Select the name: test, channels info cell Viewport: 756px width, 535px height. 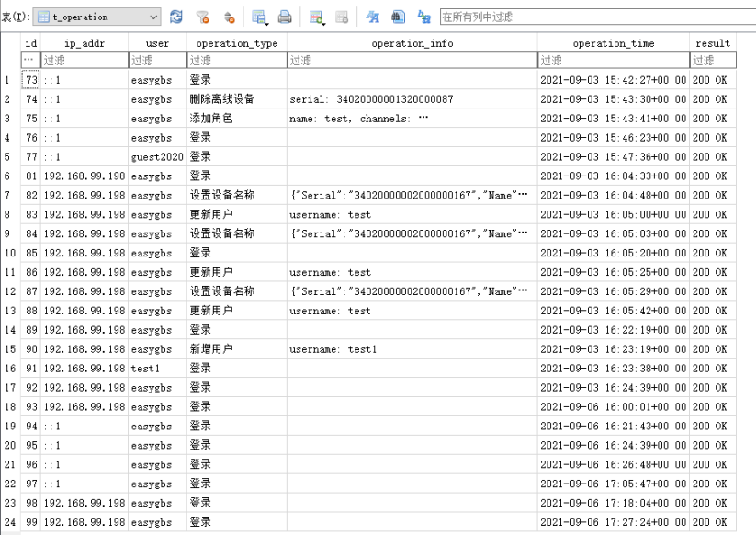click(412, 119)
